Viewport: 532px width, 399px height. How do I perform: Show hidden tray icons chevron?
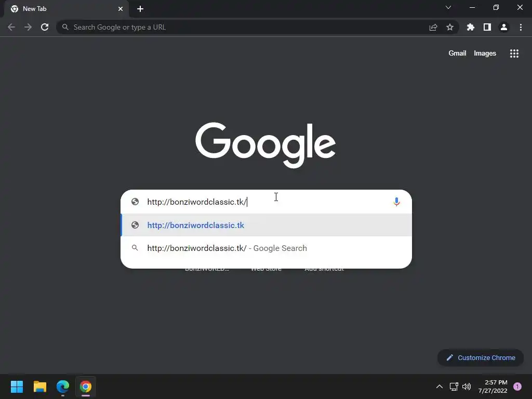click(x=440, y=387)
